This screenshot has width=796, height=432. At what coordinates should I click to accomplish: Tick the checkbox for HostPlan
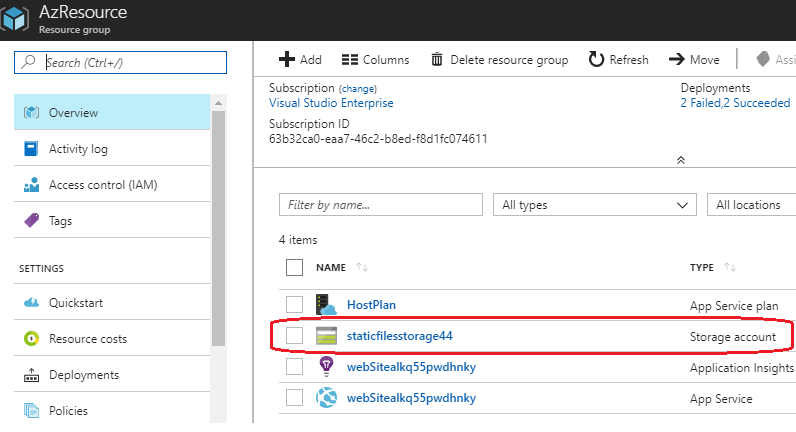[294, 304]
